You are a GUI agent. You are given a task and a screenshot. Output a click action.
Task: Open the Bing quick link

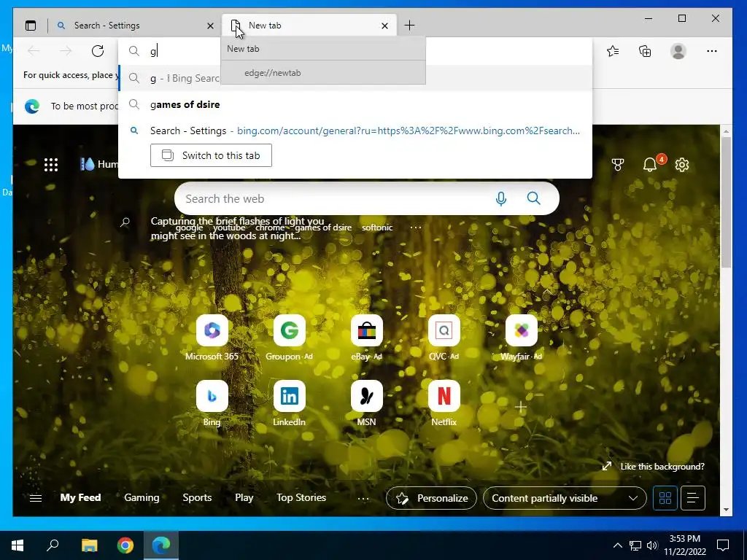tap(212, 403)
